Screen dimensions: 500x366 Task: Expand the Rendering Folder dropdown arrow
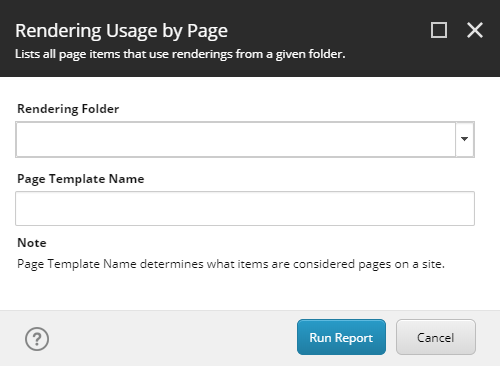coord(464,139)
